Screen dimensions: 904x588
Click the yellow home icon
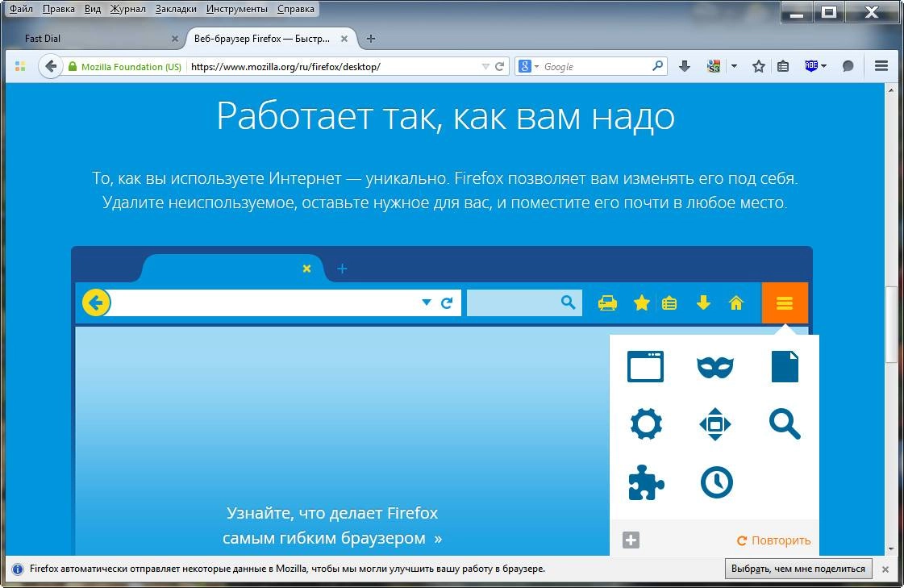(736, 302)
